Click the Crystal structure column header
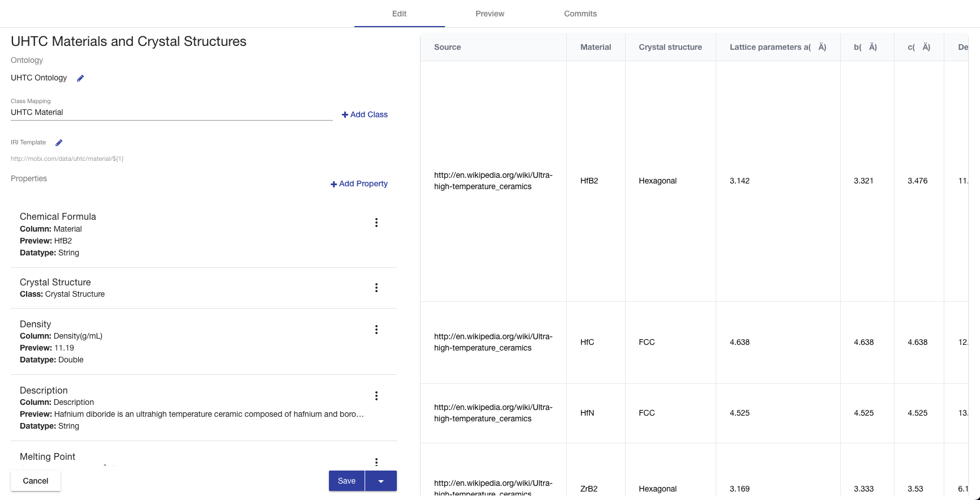 pyautogui.click(x=670, y=47)
